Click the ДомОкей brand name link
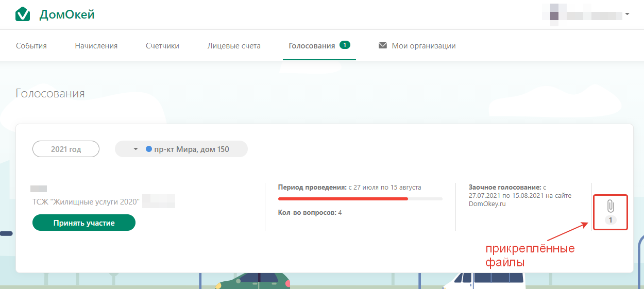The width and height of the screenshot is (644, 289). point(67,15)
